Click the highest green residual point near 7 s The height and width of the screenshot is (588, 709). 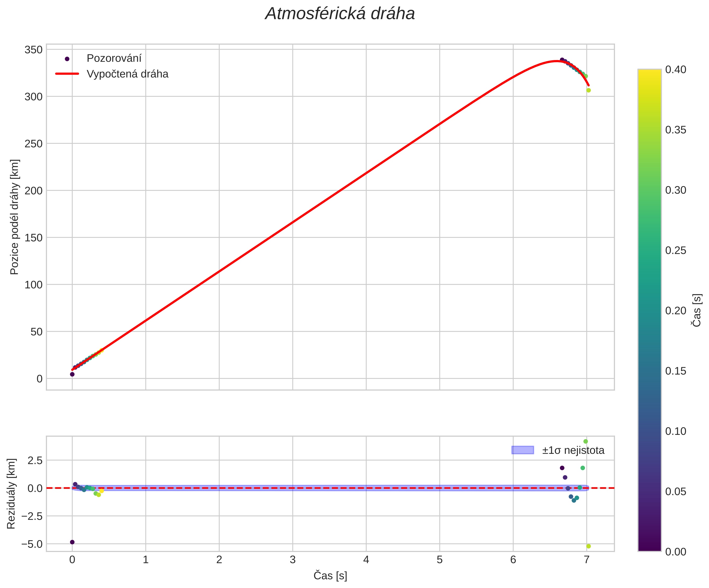coord(585,442)
